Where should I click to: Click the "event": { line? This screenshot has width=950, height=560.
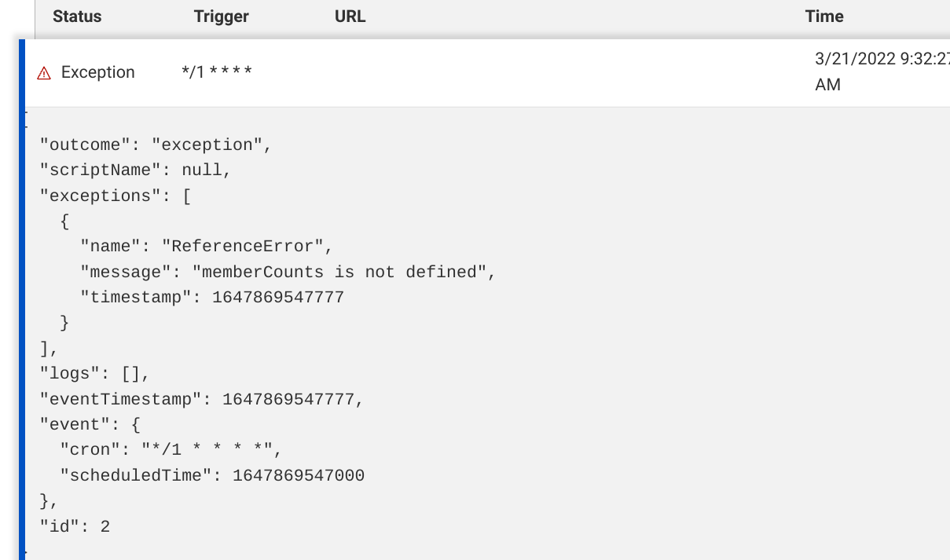pos(90,425)
